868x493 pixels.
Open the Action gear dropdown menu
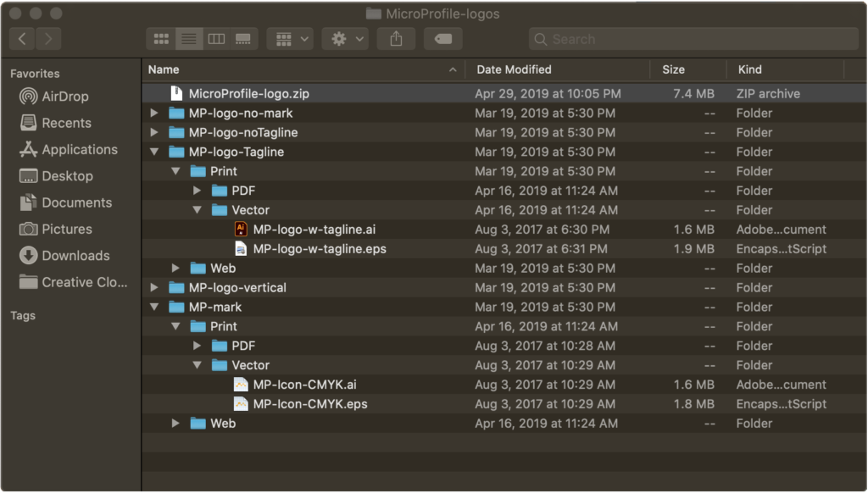(348, 39)
